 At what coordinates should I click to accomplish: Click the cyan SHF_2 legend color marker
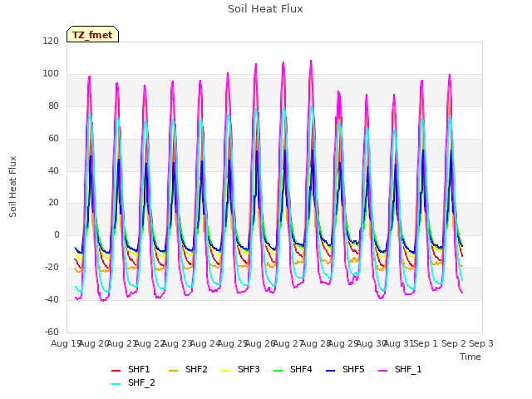tap(116, 384)
